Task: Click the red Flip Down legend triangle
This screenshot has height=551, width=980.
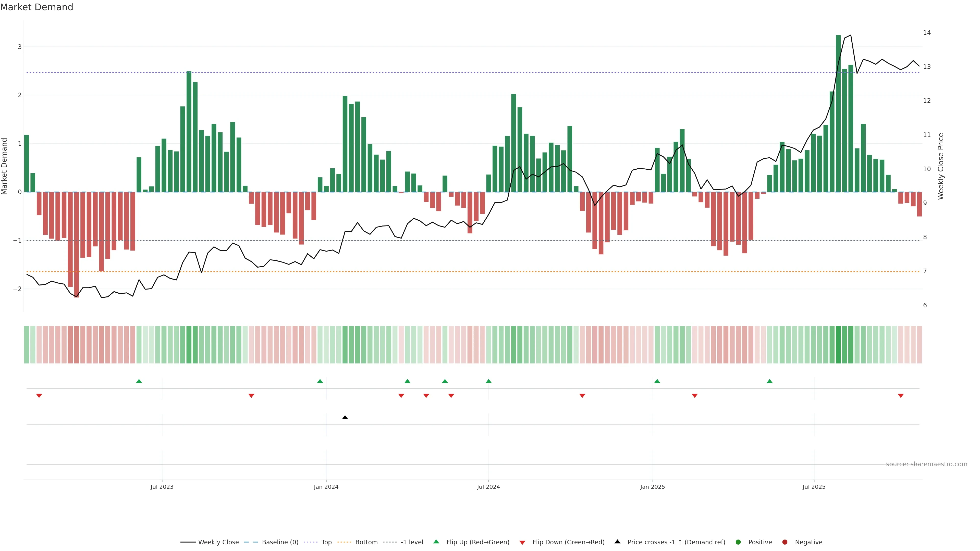Action: [x=522, y=543]
